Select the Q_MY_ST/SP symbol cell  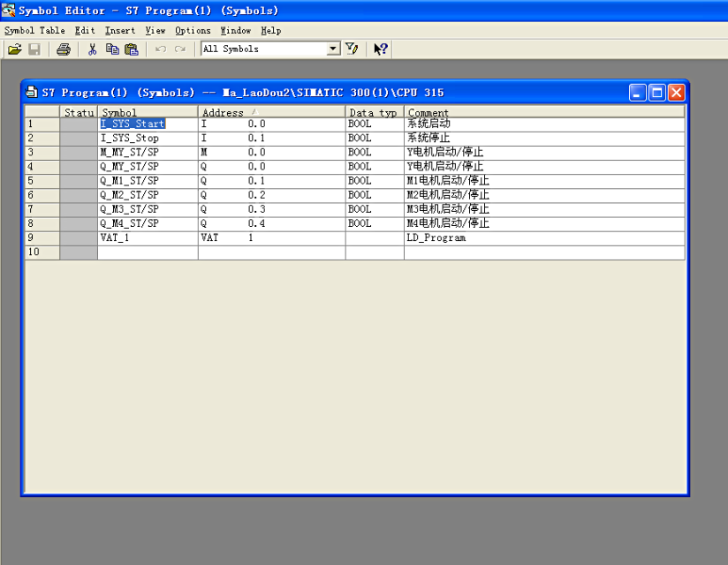(148, 167)
